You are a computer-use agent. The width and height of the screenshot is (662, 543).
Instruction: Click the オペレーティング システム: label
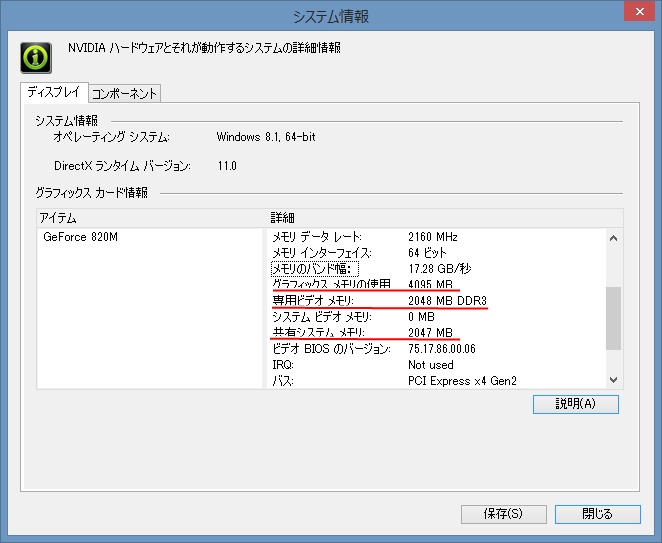point(111,137)
